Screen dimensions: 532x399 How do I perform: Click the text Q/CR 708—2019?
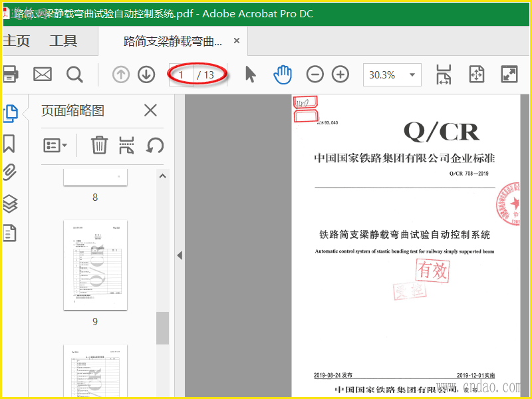pyautogui.click(x=469, y=174)
